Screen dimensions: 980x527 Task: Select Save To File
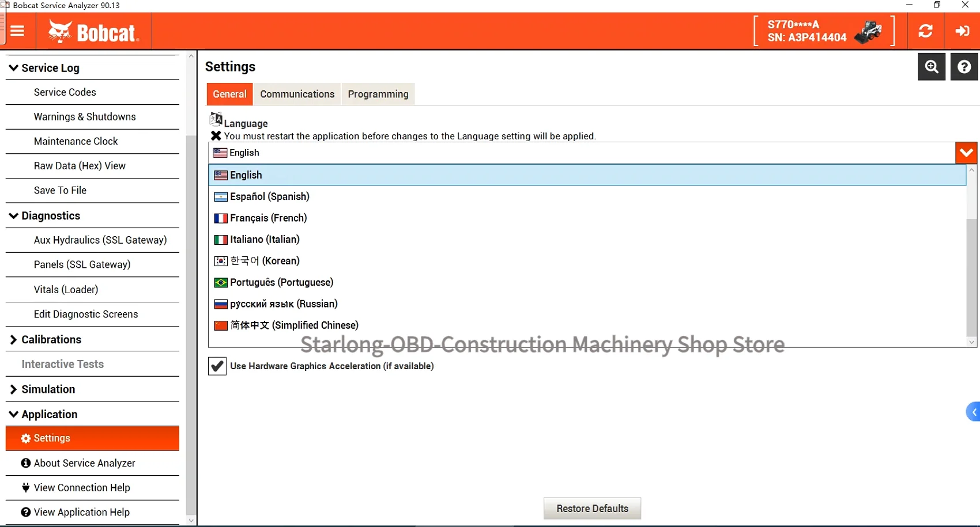[x=92, y=191]
